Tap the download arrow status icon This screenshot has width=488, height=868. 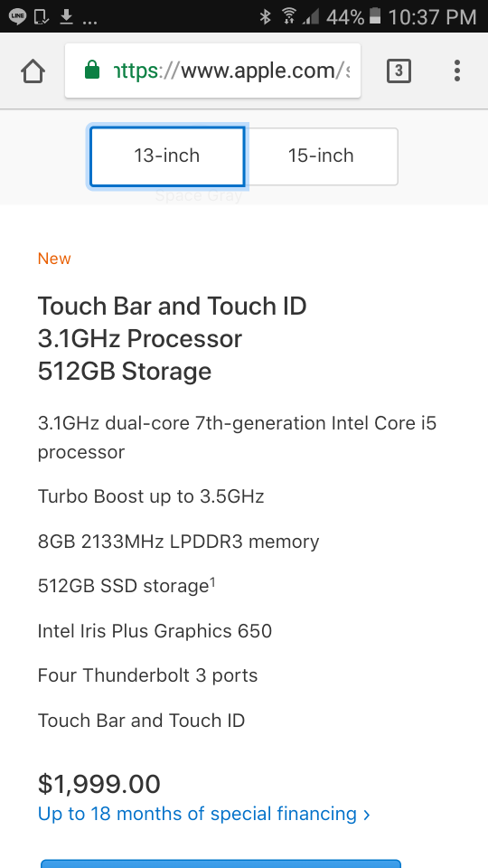tap(66, 16)
